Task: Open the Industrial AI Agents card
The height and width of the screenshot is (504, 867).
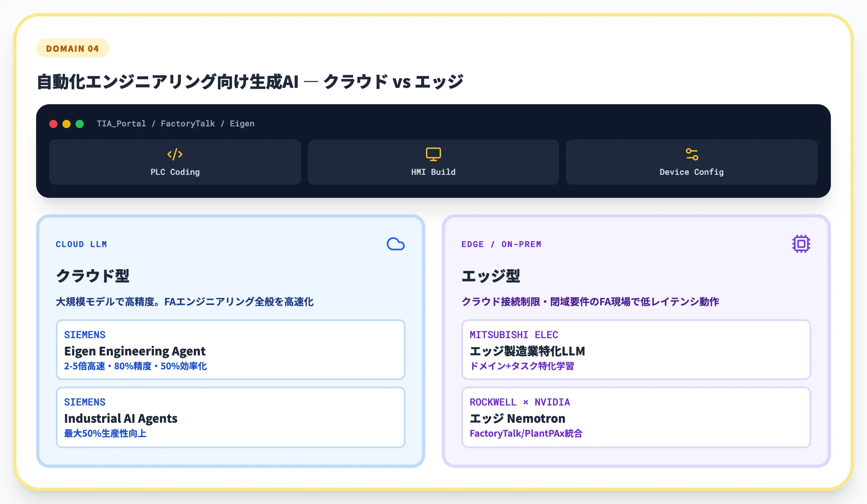Action: (x=231, y=417)
